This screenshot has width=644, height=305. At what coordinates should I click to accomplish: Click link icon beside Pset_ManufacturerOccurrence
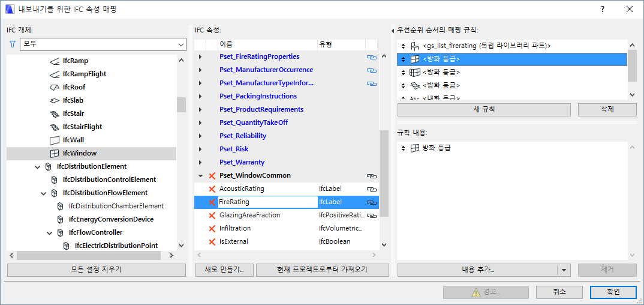point(372,70)
